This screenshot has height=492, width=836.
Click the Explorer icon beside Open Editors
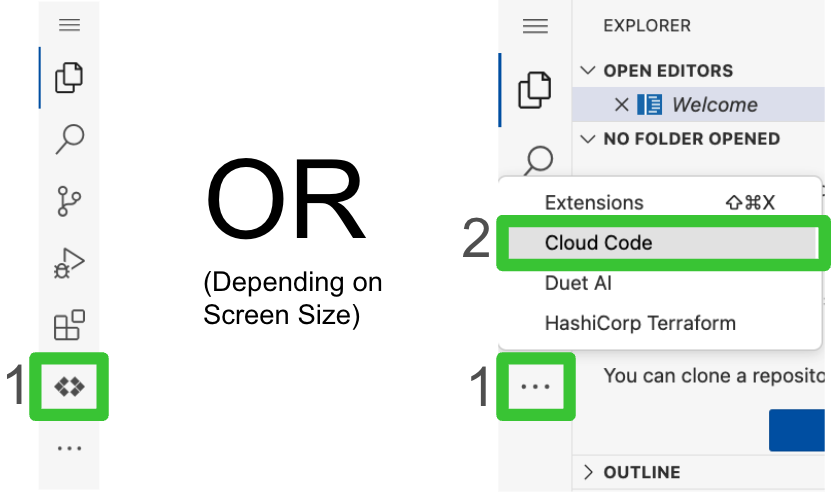pyautogui.click(x=536, y=90)
